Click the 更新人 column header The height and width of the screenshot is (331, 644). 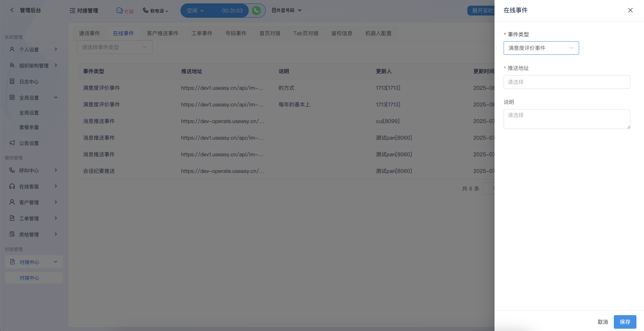[384, 71]
